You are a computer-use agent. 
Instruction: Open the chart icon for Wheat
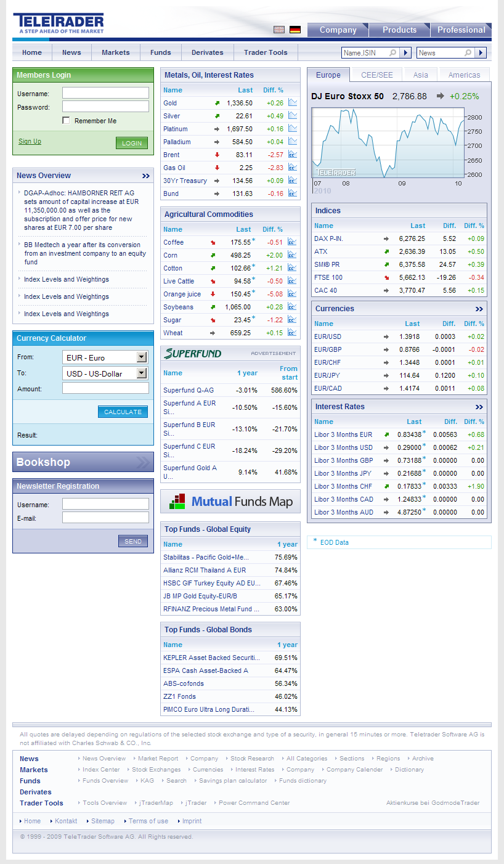(x=292, y=333)
